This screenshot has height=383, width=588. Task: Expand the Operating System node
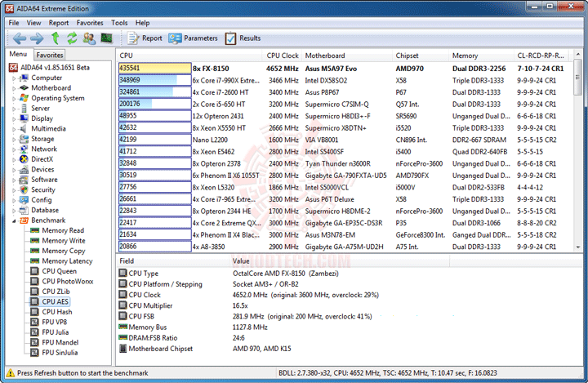[14, 99]
